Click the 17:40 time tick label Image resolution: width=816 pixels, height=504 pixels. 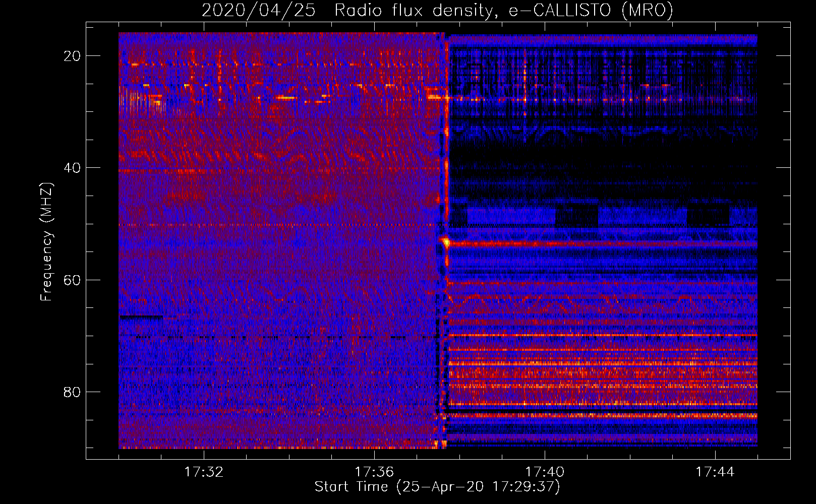pos(545,472)
